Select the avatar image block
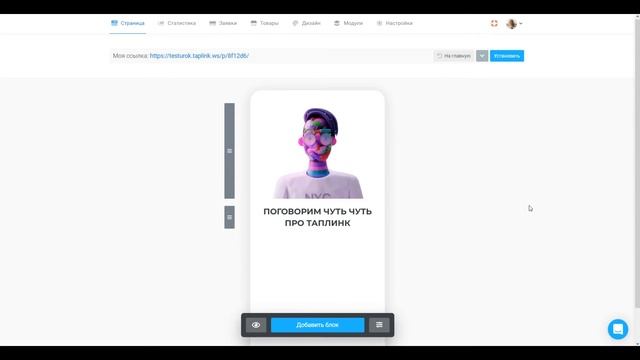The image size is (640, 360). 318,153
